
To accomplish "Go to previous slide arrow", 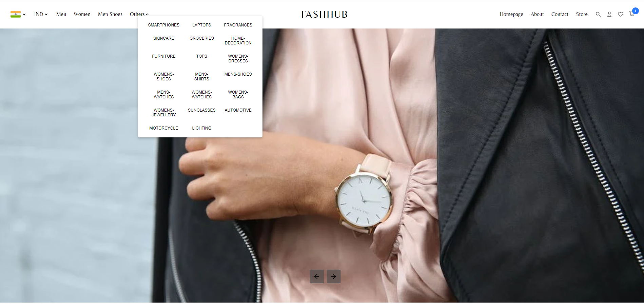I will click(x=316, y=276).
